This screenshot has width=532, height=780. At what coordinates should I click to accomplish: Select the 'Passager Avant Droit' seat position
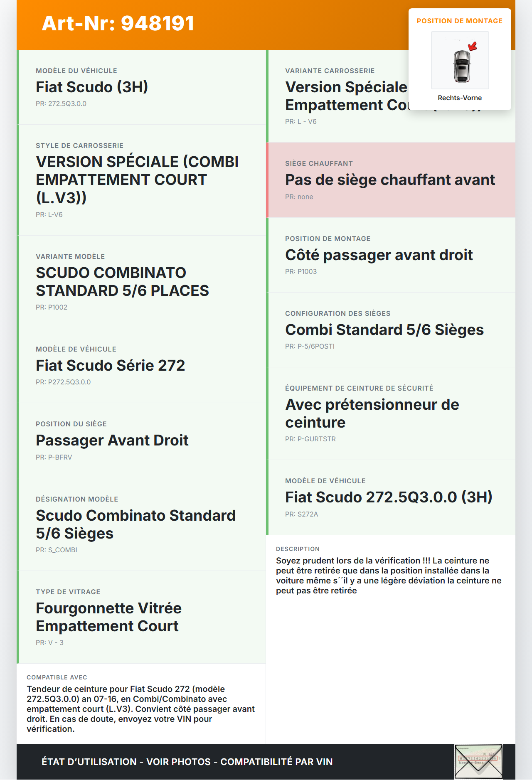click(112, 440)
